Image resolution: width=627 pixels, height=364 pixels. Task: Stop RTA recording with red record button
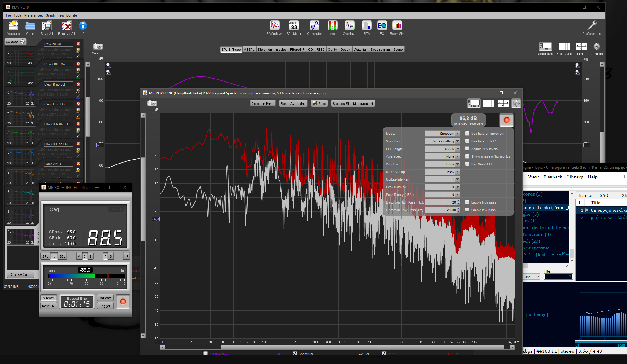pyautogui.click(x=507, y=120)
